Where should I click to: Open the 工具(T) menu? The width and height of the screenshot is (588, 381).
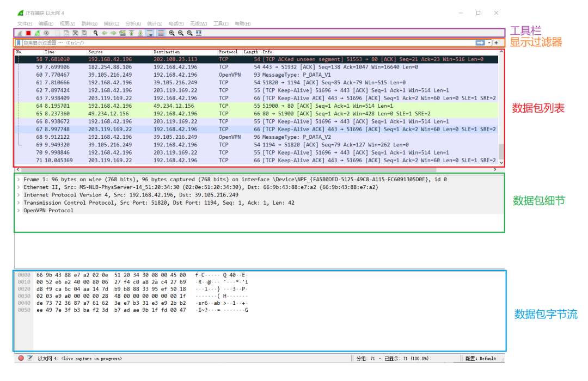[x=221, y=23]
